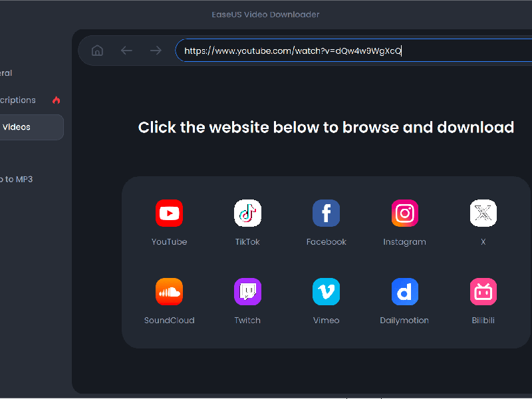The width and height of the screenshot is (532, 399).
Task: Open the Dailymotion site icon
Action: click(x=405, y=291)
